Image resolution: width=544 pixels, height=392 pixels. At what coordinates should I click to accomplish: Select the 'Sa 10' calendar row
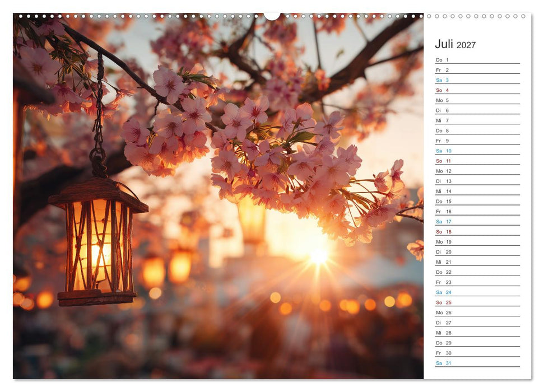coord(477,151)
